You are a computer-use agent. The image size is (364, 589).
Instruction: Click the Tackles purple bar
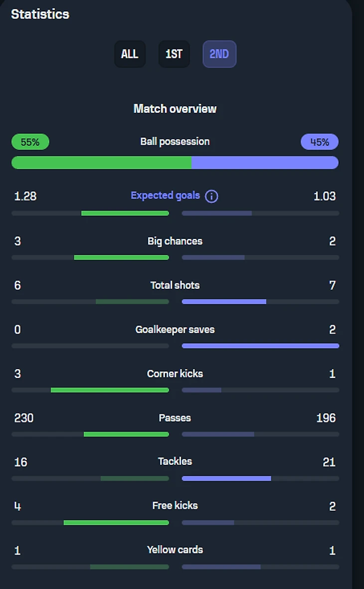pos(226,478)
